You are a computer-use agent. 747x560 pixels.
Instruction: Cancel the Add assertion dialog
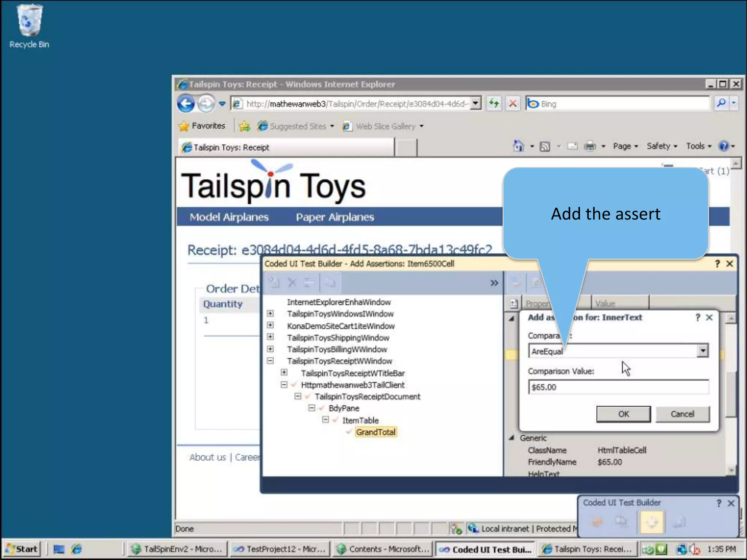tap(682, 414)
